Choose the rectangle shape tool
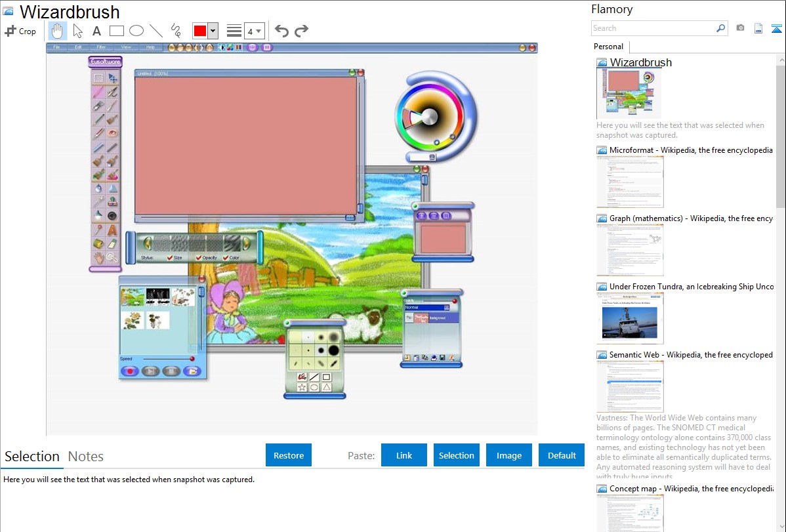This screenshot has height=532, width=786. (116, 31)
